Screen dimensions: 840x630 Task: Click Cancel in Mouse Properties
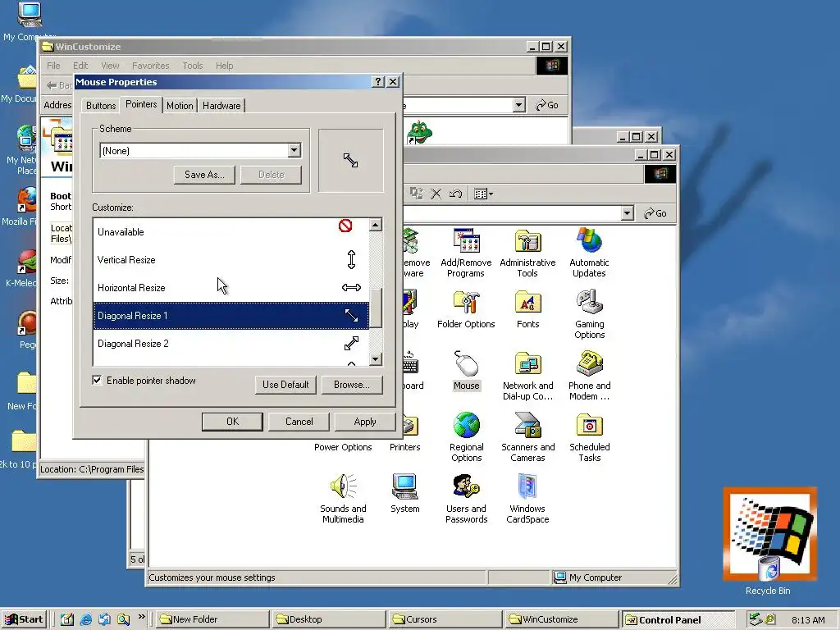click(299, 422)
